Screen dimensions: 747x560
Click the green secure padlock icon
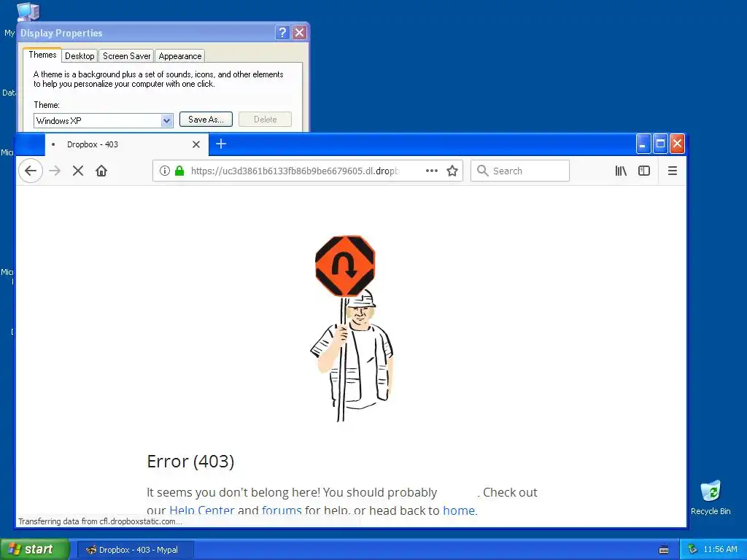[x=179, y=171]
